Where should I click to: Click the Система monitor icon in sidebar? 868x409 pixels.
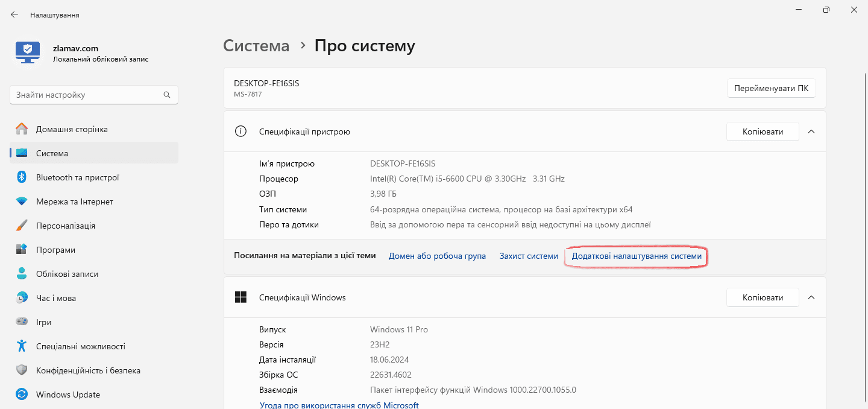click(x=22, y=153)
